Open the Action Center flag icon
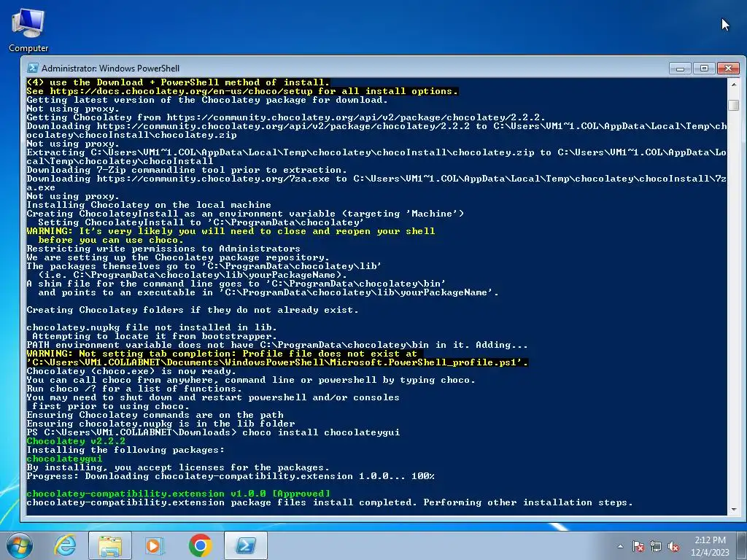 [638, 546]
